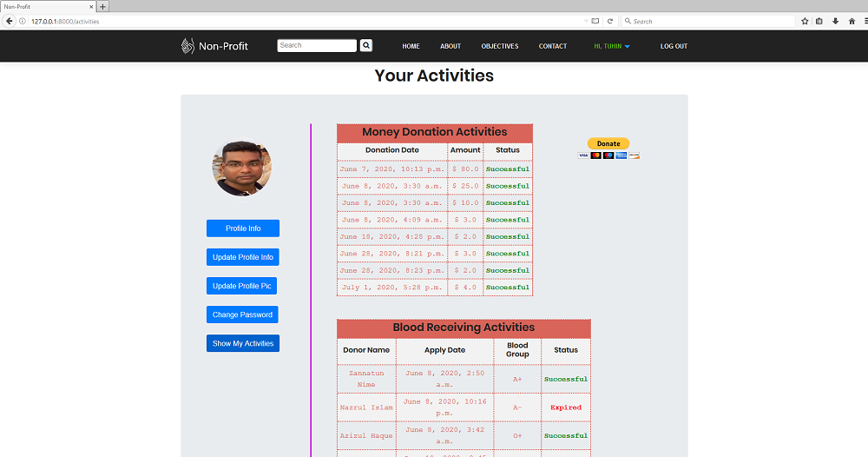868x457 pixels.
Task: Reload the page with the refresh icon
Action: pos(610,21)
